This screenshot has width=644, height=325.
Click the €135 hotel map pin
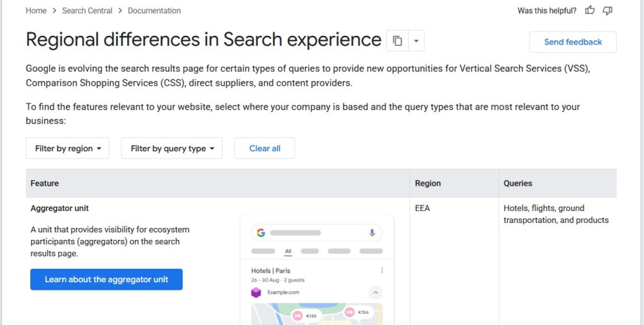point(306,316)
